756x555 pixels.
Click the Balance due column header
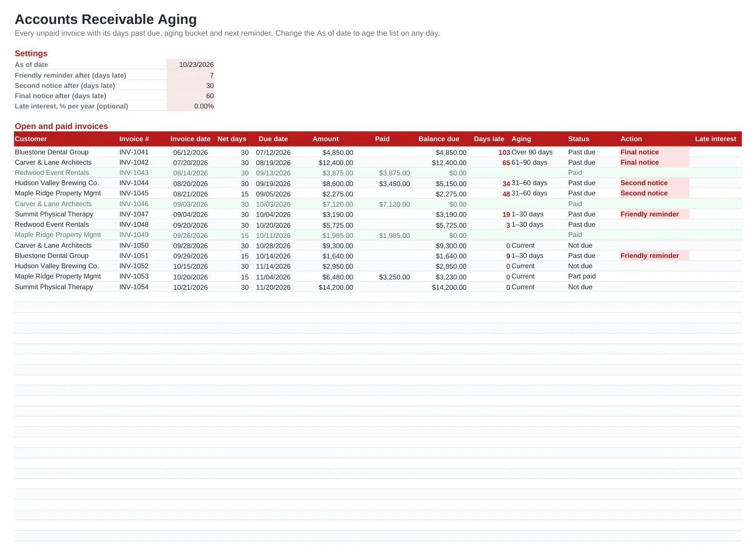439,139
